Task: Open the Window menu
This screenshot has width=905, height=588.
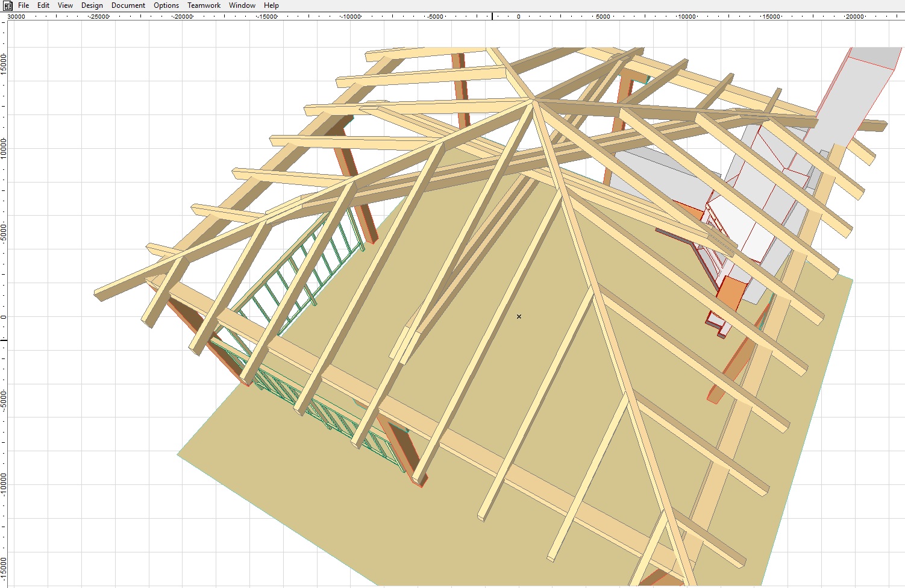Action: (x=242, y=5)
